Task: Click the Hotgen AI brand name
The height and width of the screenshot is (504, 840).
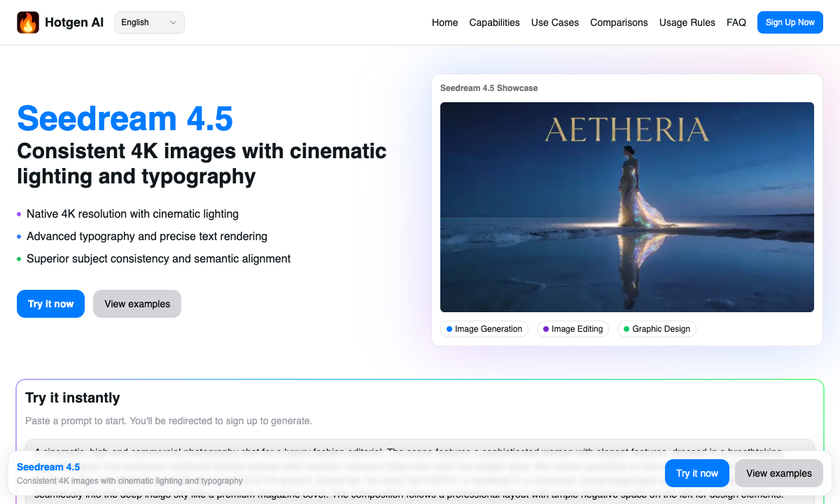Action: (74, 22)
